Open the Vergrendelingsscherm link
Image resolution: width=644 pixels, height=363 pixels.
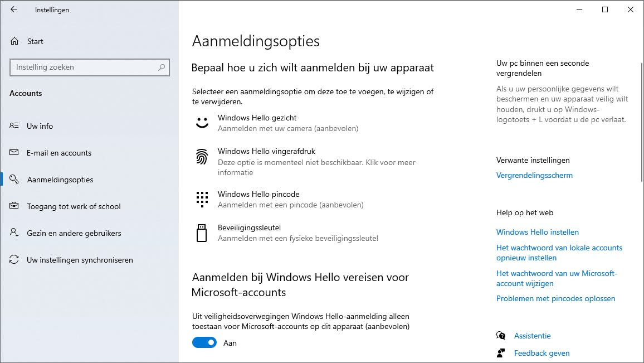(x=534, y=175)
